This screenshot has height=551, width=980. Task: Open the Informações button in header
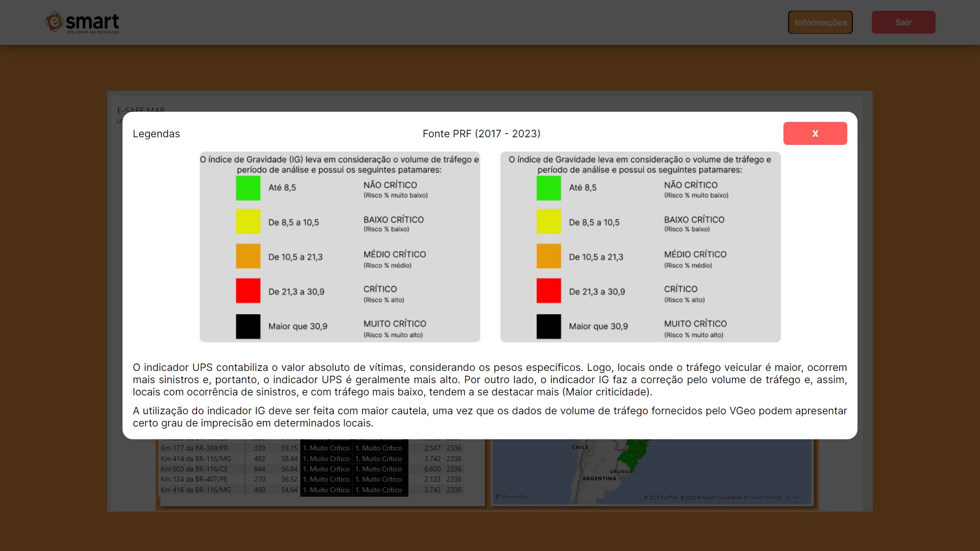(820, 22)
